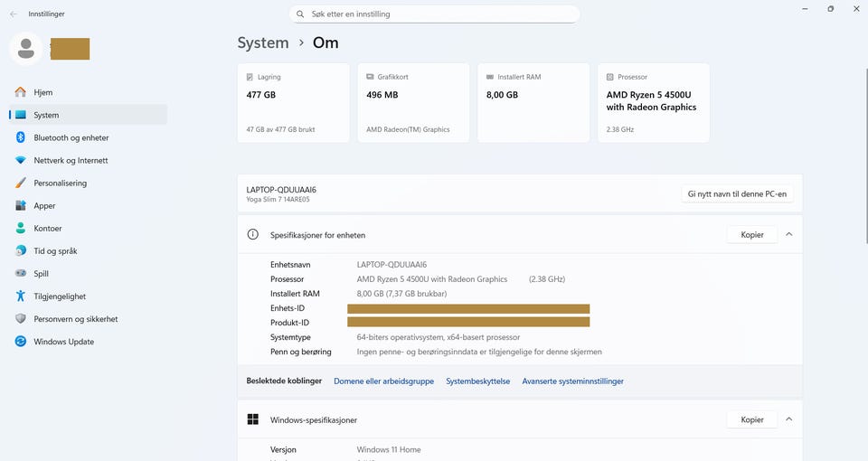Go to Hjem in sidebar
Screen dimensions: 868x461
pyautogui.click(x=88, y=92)
